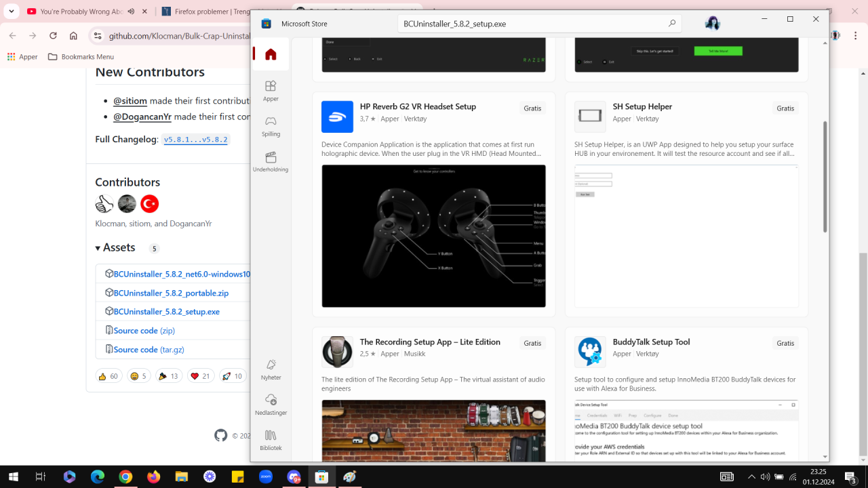Click the Gratis button for HP Reverb G2
The height and width of the screenshot is (488, 868).
pyautogui.click(x=532, y=108)
